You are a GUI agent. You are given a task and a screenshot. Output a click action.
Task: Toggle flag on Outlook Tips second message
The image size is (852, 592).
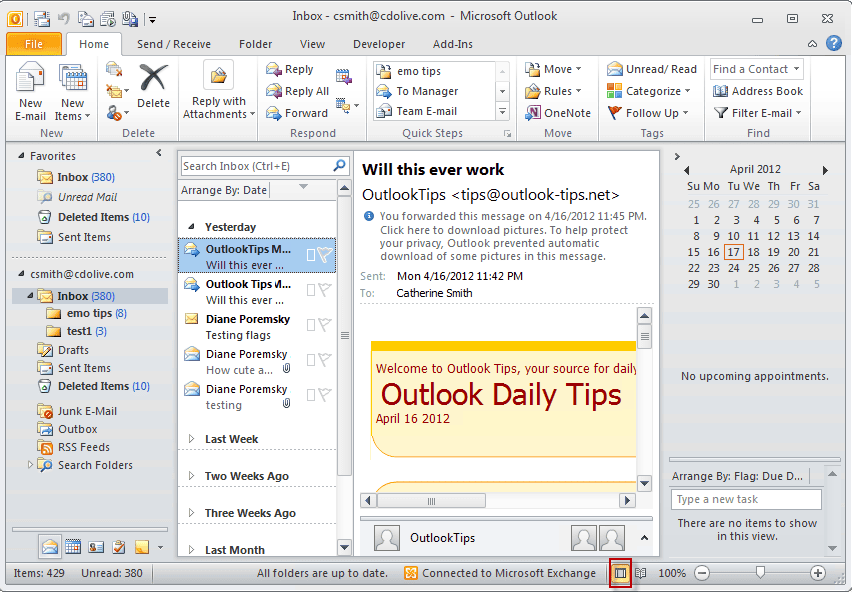pyautogui.click(x=324, y=290)
